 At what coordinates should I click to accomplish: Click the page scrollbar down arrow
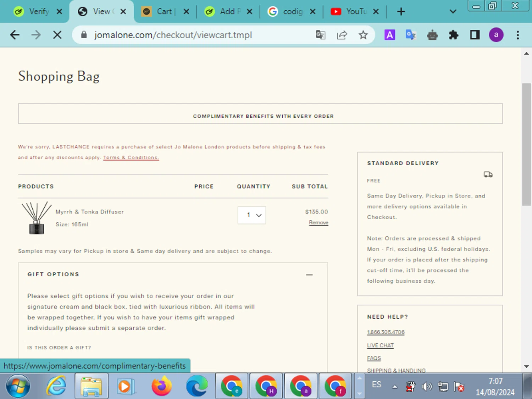526,366
